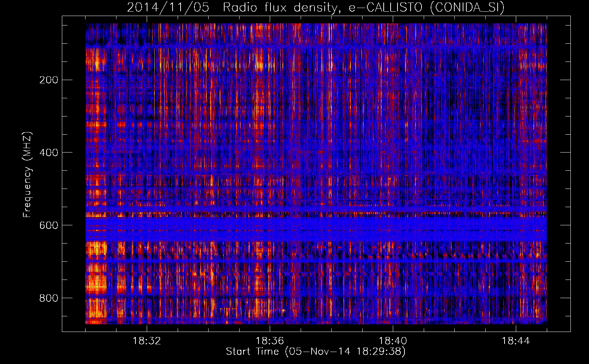Click the 18:44 time tick label
Screen dimensions: 589x364
tap(516, 341)
